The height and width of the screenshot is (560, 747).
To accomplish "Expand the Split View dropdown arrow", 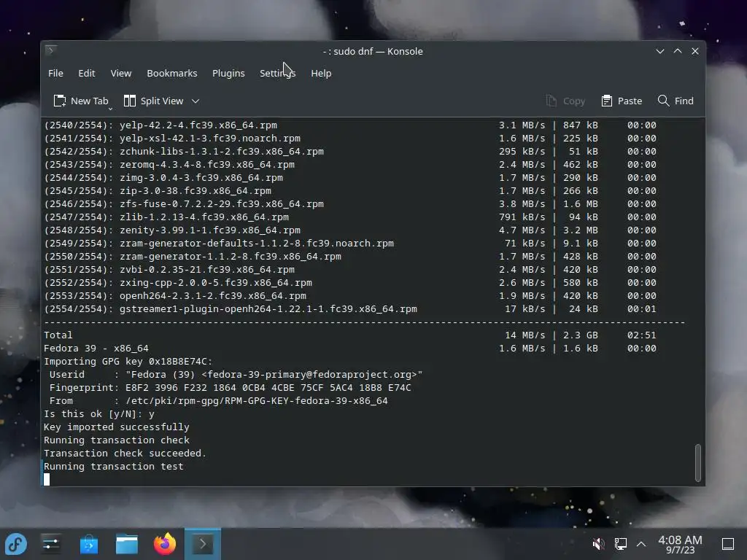I will [x=196, y=101].
